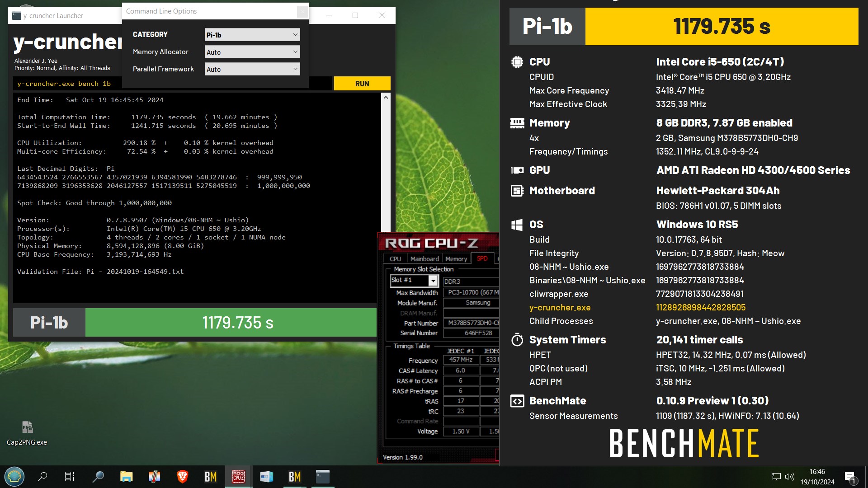Select the SPD tab in CPU-Z
This screenshot has height=488, width=868.
pyautogui.click(x=482, y=258)
